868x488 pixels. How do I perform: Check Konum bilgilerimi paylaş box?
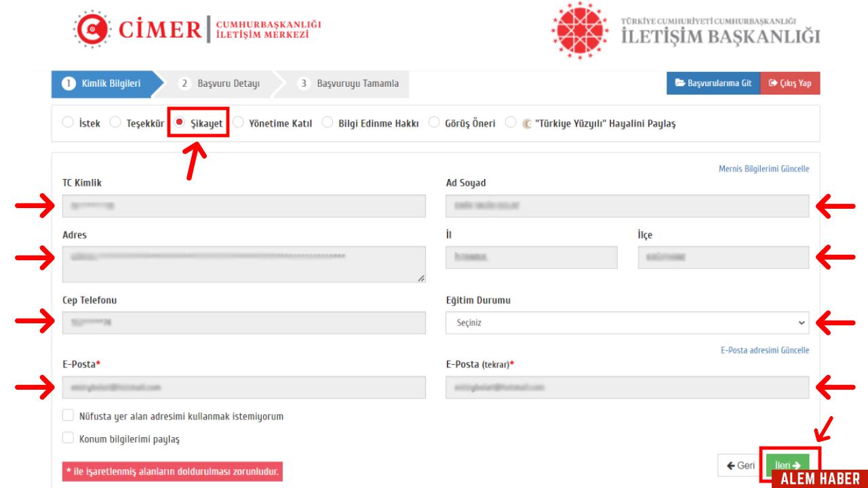coord(68,439)
